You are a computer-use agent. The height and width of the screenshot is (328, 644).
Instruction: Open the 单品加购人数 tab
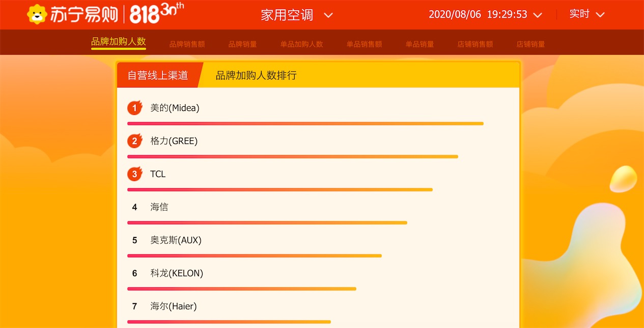tap(301, 44)
